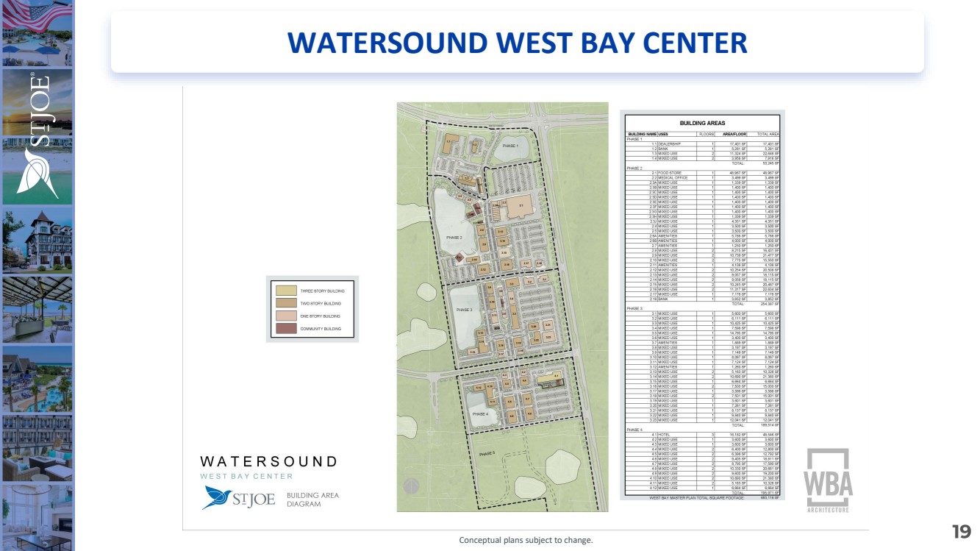Click the "ONE STORY BUILDING" legend label
The height and width of the screenshot is (551, 980).
(x=321, y=316)
